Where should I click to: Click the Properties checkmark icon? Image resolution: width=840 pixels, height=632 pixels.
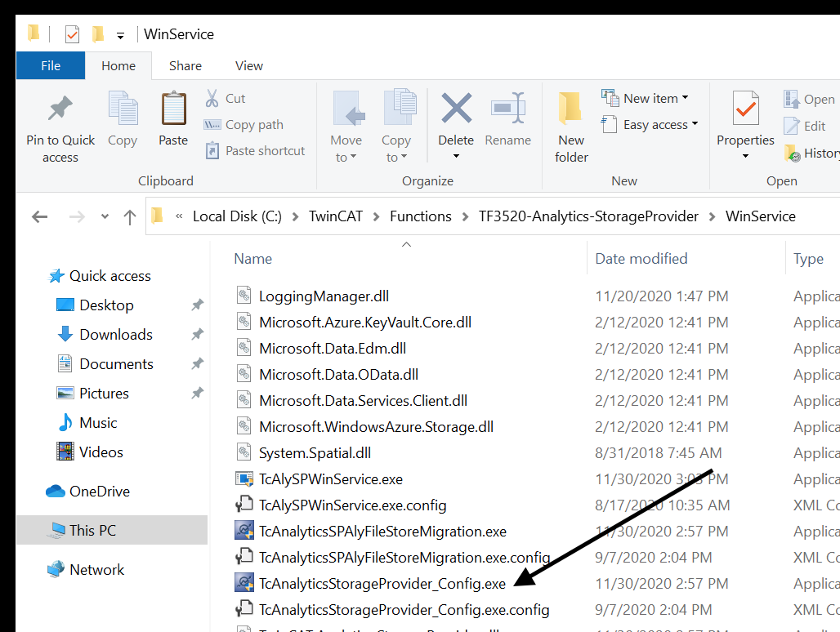coord(746,109)
